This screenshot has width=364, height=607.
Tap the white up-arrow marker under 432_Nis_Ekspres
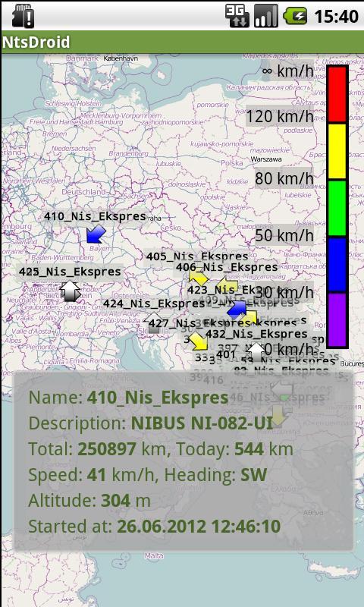[x=256, y=351]
